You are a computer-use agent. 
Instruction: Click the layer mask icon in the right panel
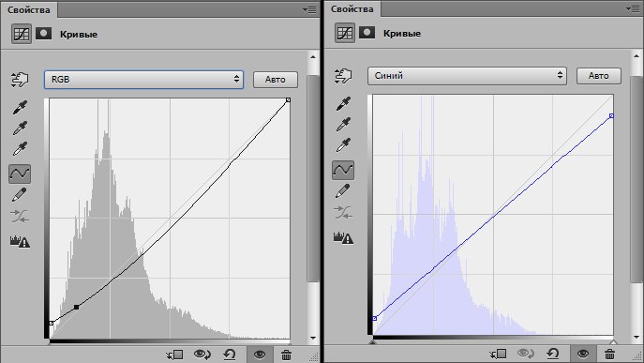[x=367, y=32]
